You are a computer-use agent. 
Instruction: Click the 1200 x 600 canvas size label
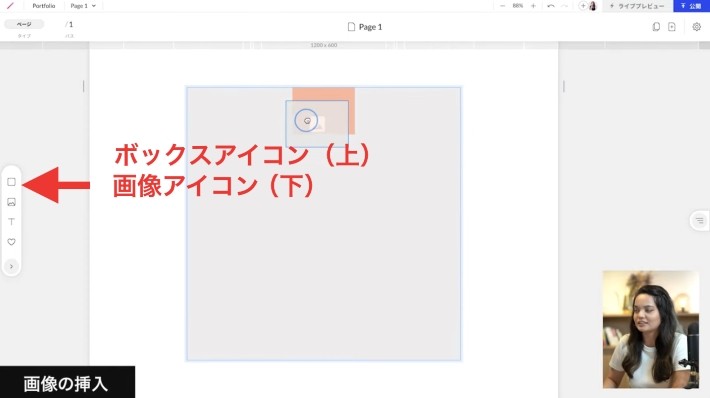click(324, 45)
